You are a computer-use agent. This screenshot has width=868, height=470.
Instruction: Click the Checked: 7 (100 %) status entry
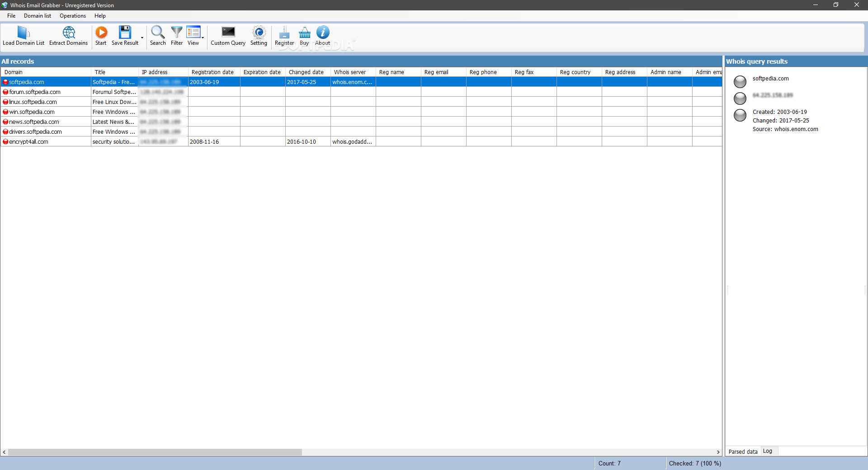695,463
